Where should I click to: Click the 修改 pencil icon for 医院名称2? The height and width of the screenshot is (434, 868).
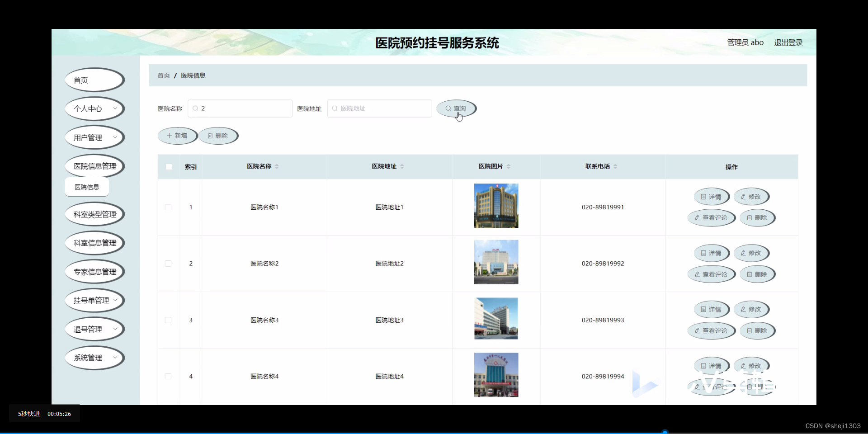(743, 253)
